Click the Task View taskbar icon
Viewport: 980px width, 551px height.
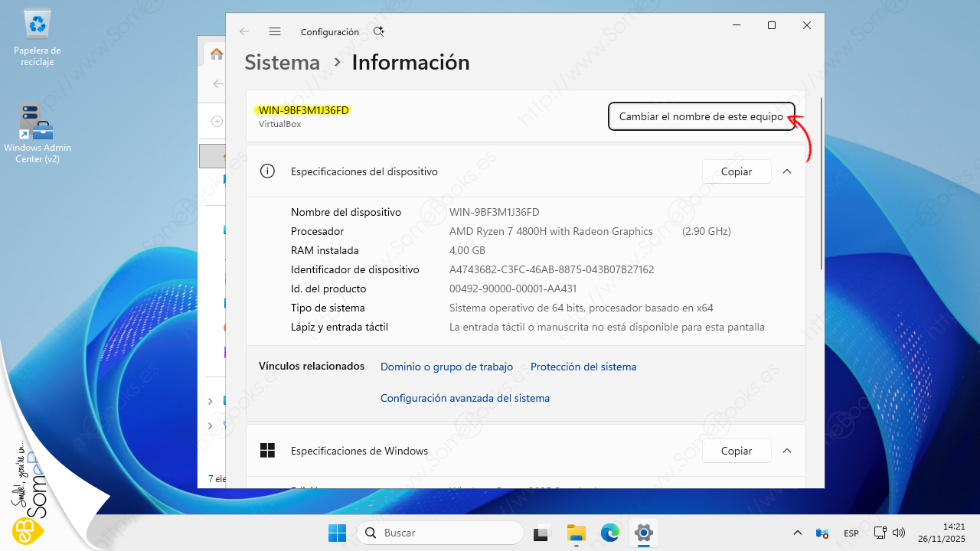[x=542, y=533]
